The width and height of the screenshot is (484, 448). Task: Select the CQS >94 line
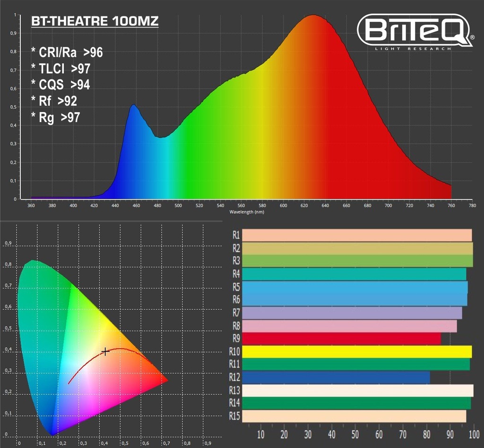60,85
